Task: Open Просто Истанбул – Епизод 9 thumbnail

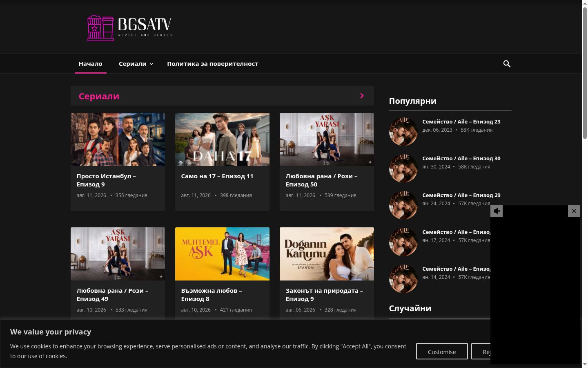Action: point(118,139)
